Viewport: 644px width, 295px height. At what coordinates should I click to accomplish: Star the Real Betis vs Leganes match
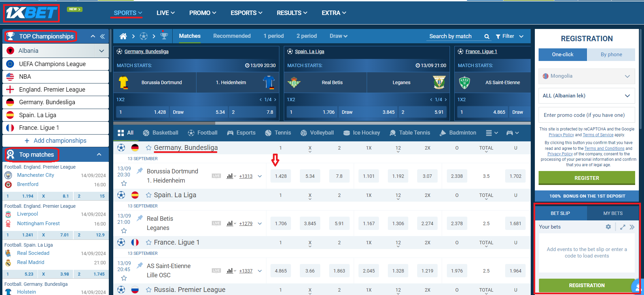pos(124,231)
